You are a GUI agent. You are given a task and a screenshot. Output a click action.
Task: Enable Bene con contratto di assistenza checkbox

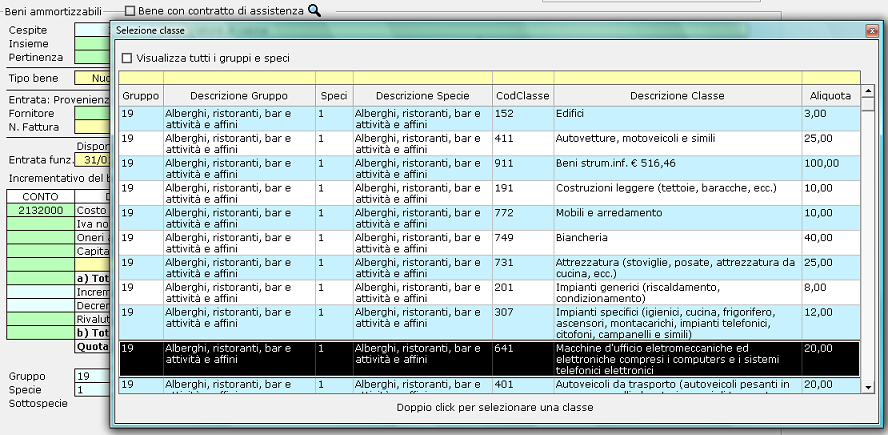[130, 10]
